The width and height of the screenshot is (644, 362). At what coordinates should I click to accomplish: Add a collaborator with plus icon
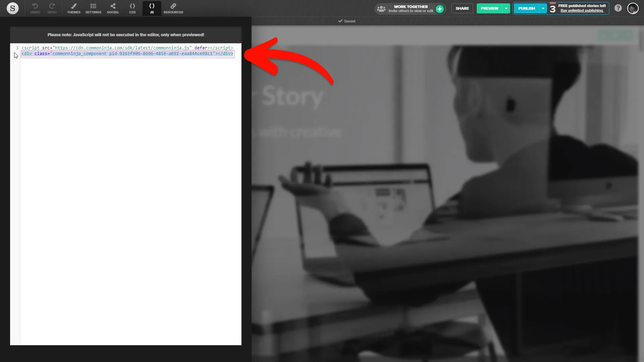click(x=440, y=9)
